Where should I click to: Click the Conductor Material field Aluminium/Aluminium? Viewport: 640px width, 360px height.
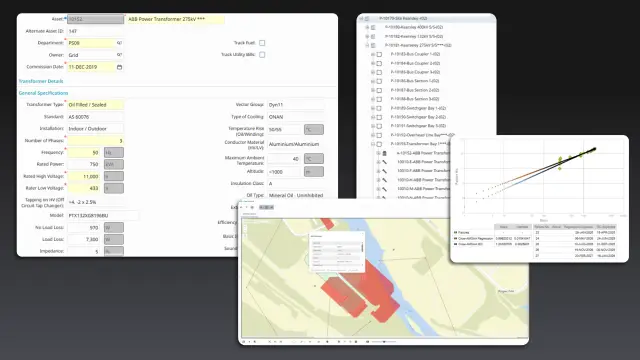296,144
